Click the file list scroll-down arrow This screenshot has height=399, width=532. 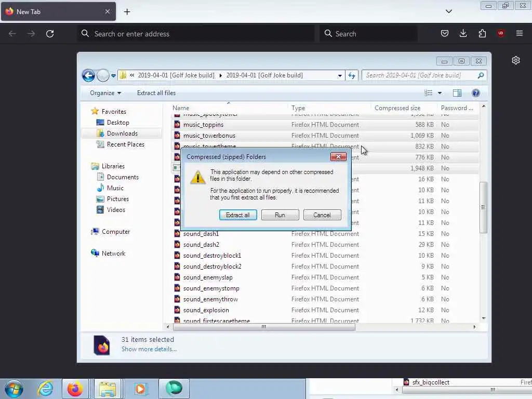click(484, 318)
